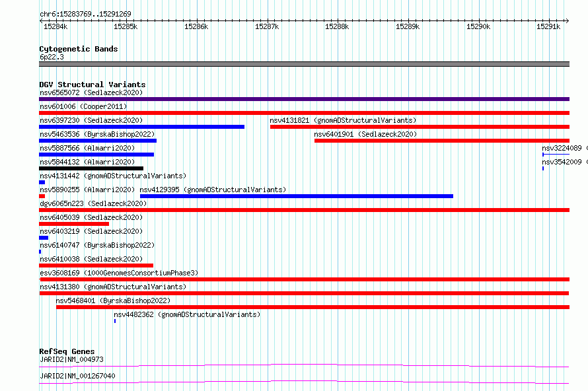Open gene JARID2|NM_001267040 label

pyautogui.click(x=77, y=376)
